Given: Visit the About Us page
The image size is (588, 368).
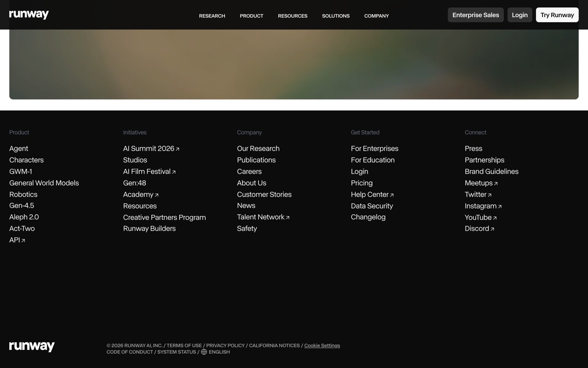Looking at the screenshot, I should click(x=252, y=183).
